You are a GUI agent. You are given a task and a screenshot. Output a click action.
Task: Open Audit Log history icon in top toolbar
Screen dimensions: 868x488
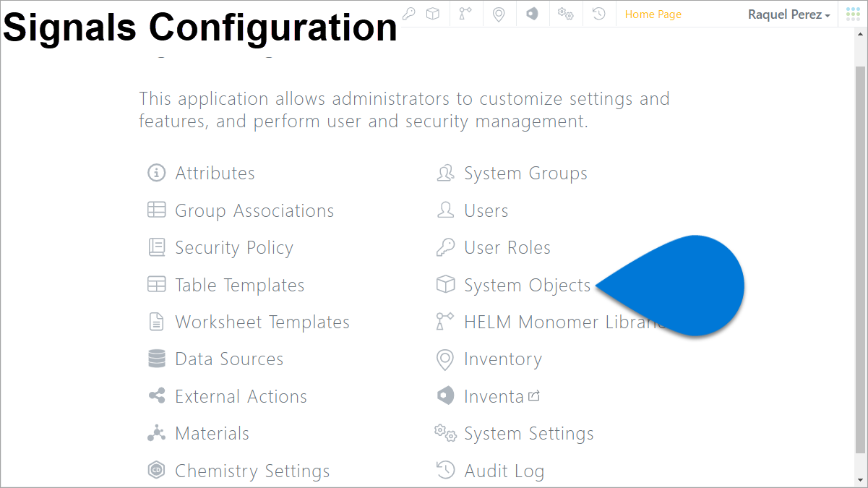(598, 14)
